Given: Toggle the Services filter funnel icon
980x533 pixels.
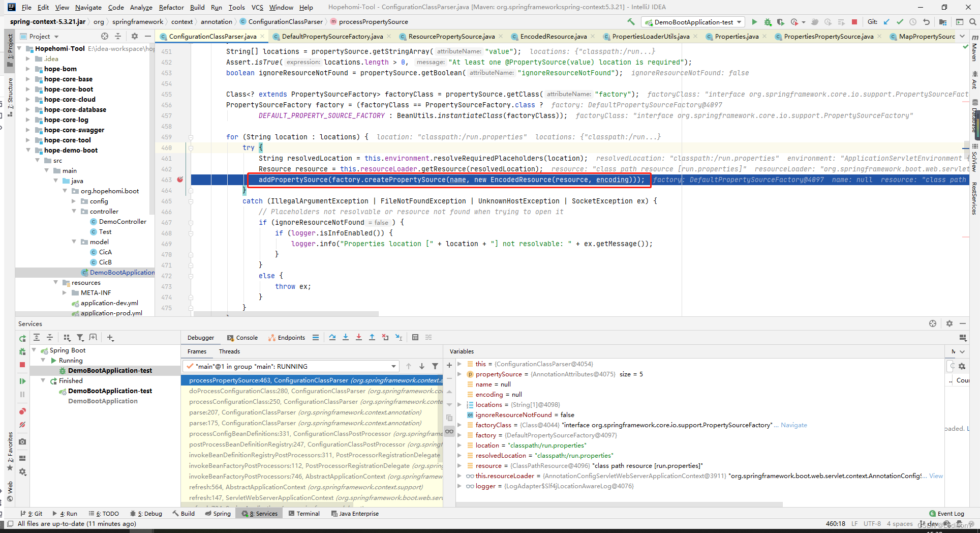Looking at the screenshot, I should [80, 337].
